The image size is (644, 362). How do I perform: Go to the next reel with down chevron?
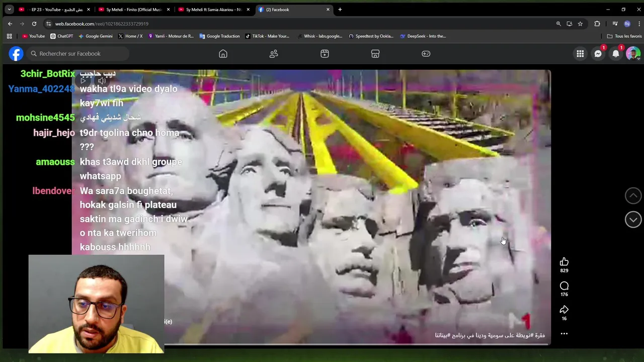[x=633, y=219]
